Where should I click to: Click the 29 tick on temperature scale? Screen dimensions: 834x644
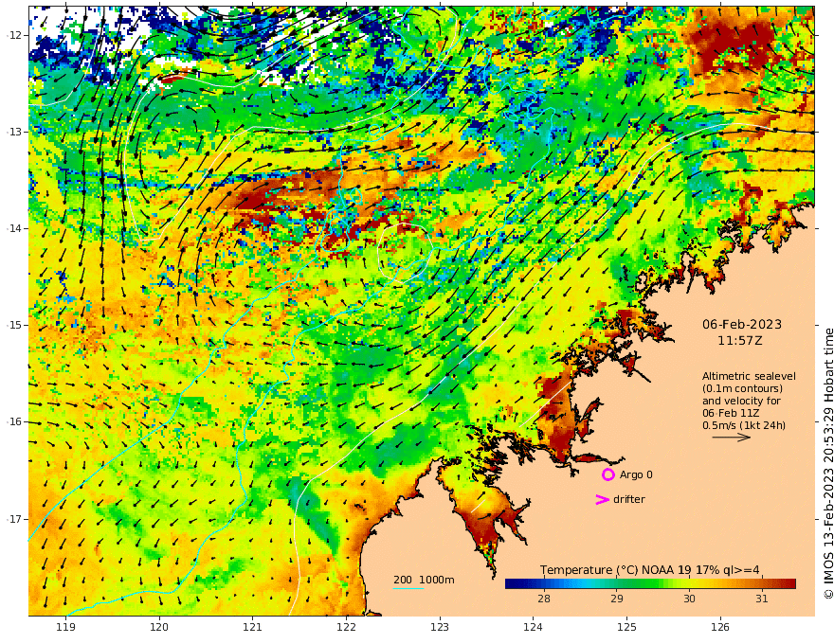(x=616, y=599)
